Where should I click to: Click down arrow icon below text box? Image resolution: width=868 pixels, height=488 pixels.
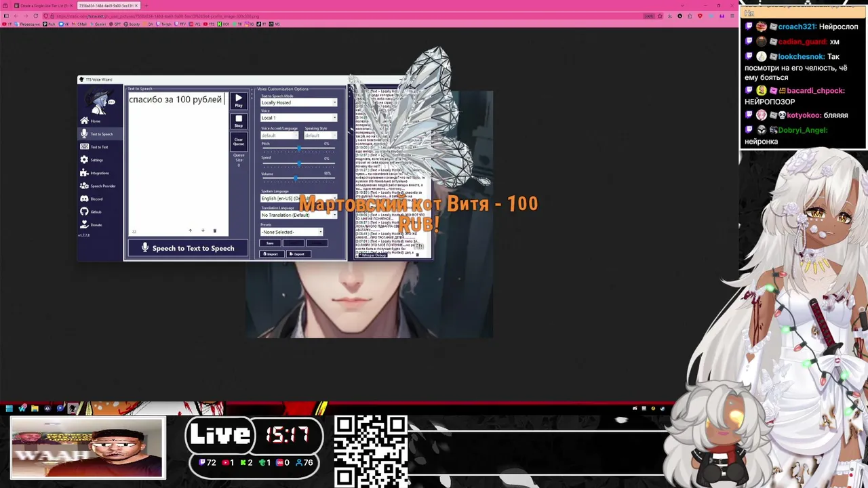[x=202, y=230]
